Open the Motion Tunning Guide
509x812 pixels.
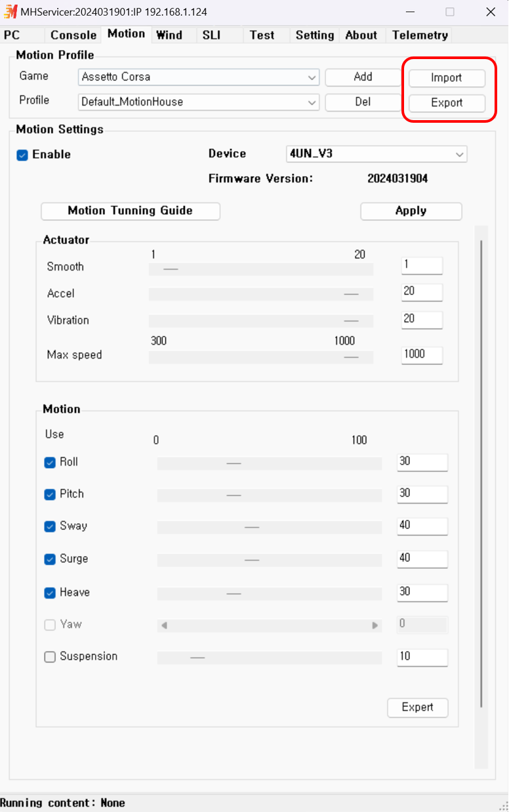[x=131, y=211]
